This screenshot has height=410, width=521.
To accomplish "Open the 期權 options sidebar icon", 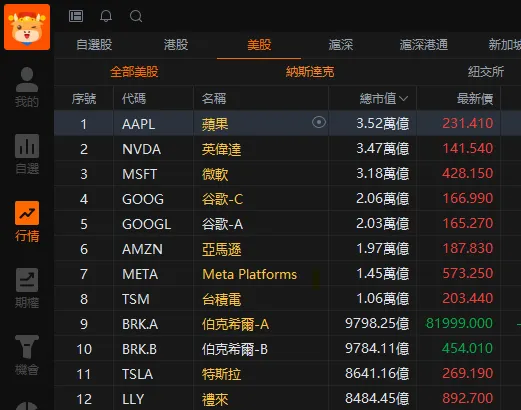I will point(27,288).
